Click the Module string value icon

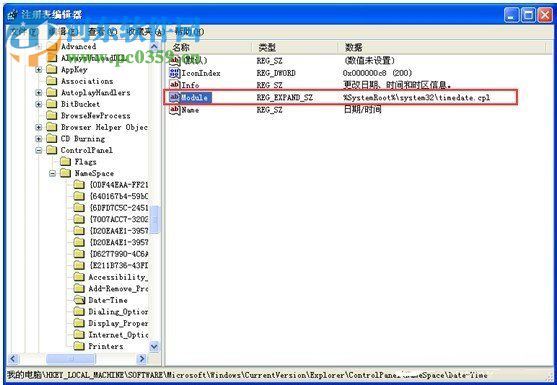(x=174, y=97)
